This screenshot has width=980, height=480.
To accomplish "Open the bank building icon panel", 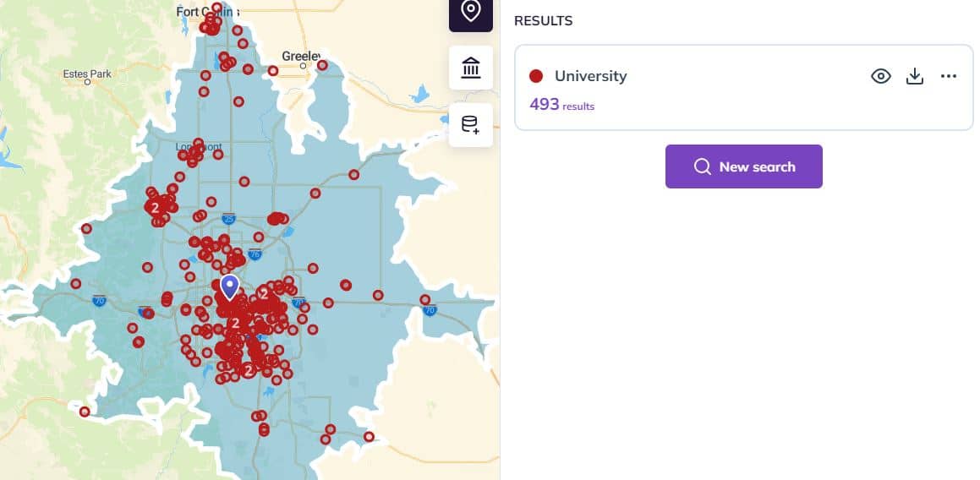I will click(x=471, y=68).
